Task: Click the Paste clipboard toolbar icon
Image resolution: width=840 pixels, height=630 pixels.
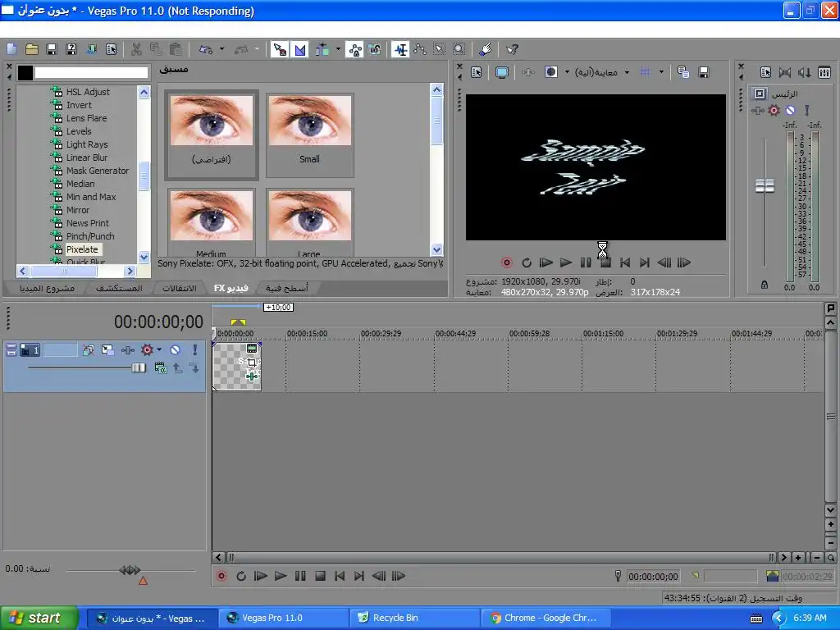Action: point(176,49)
